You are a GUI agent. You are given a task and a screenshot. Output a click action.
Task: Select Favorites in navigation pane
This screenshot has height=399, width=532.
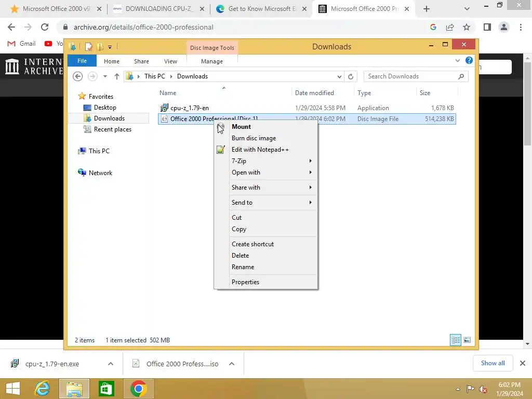tap(100, 96)
